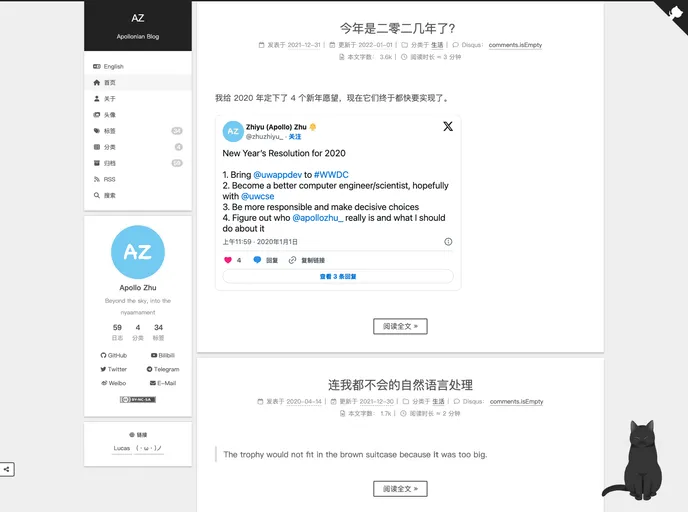Click the X logo in the embedded tweet

pos(447,126)
